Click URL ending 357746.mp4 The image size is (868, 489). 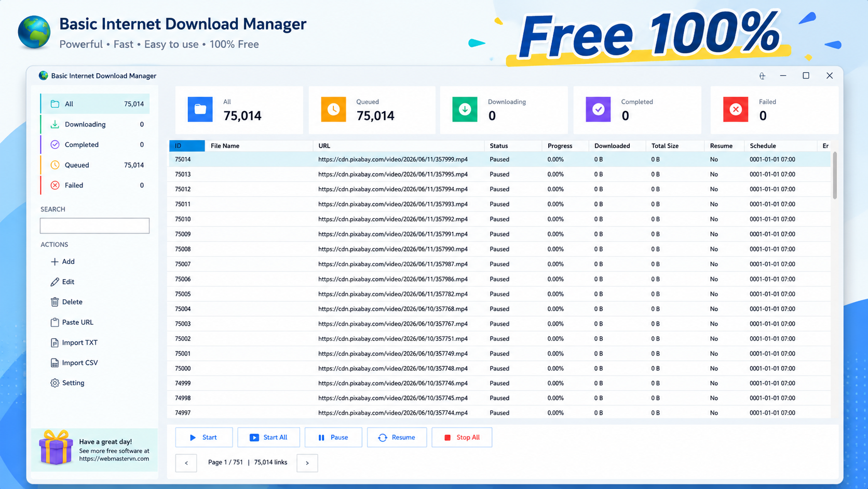[393, 384]
